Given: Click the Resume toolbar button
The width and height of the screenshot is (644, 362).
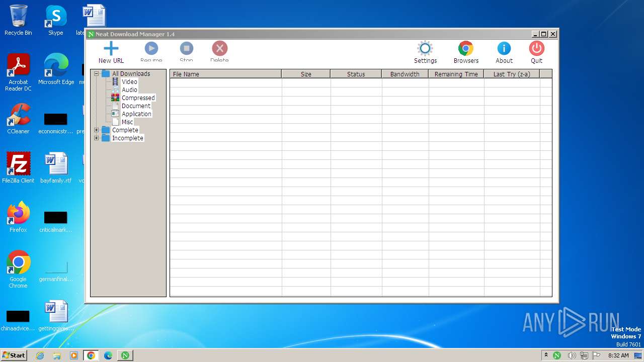Looking at the screenshot, I should point(151,52).
